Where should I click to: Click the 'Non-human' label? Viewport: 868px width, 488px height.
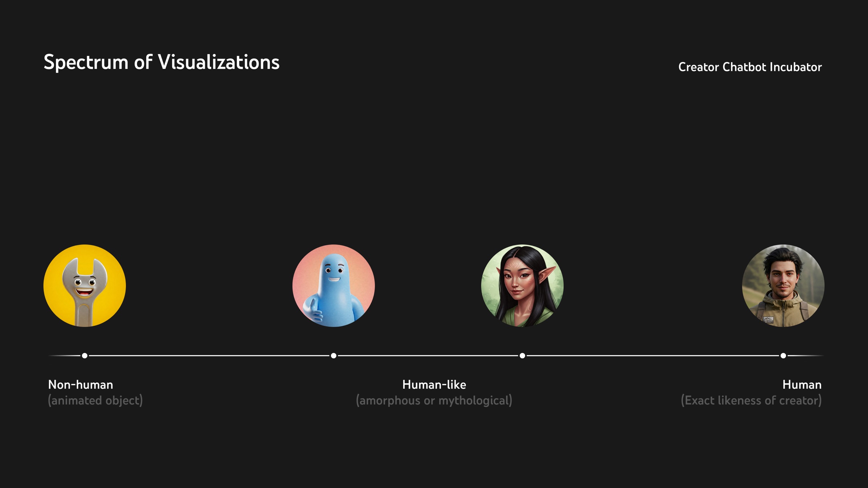tap(81, 385)
